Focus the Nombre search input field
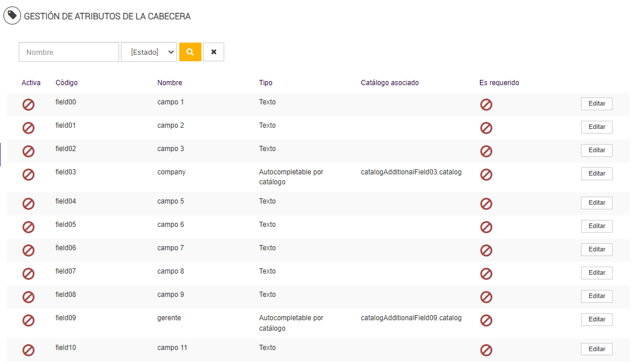This screenshot has width=633, height=364. pos(69,52)
